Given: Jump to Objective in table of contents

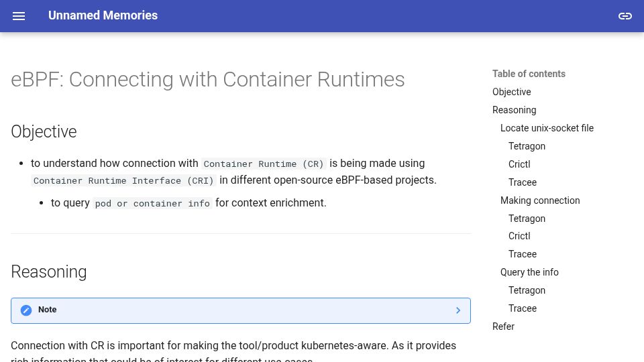Looking at the screenshot, I should tap(511, 92).
